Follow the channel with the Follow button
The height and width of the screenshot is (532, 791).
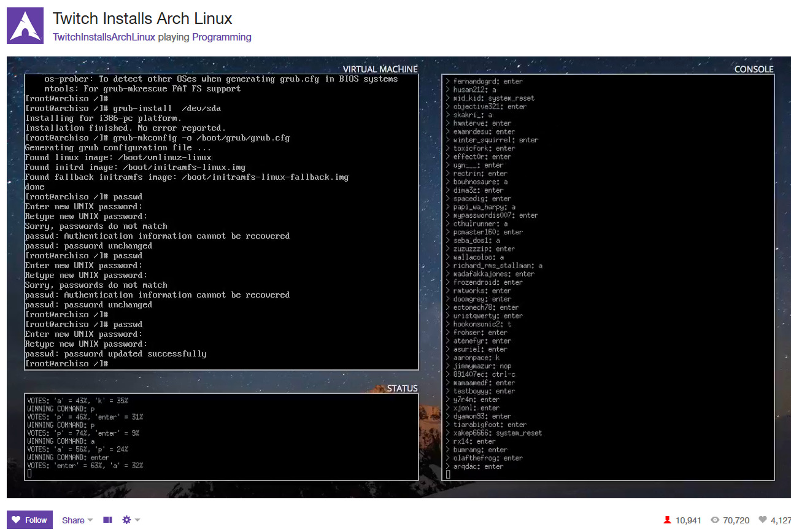click(29, 520)
